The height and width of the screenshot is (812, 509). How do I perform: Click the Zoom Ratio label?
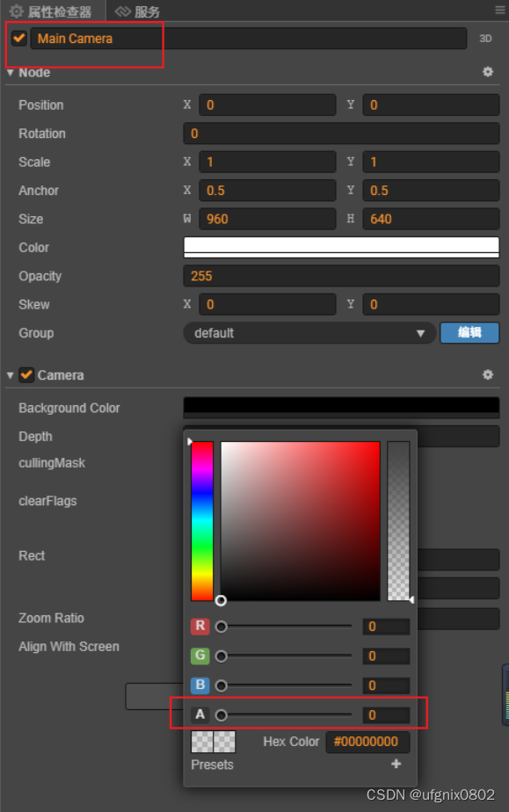point(51,618)
